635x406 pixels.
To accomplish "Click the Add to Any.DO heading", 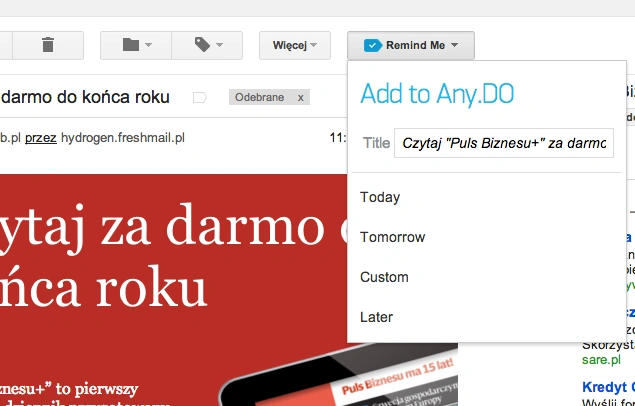I will [437, 94].
